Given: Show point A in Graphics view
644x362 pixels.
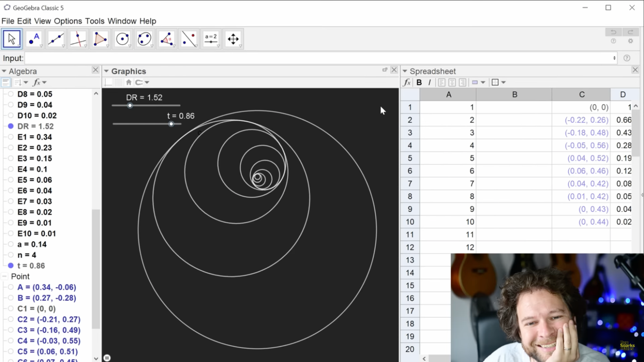Looking at the screenshot, I should 11,287.
